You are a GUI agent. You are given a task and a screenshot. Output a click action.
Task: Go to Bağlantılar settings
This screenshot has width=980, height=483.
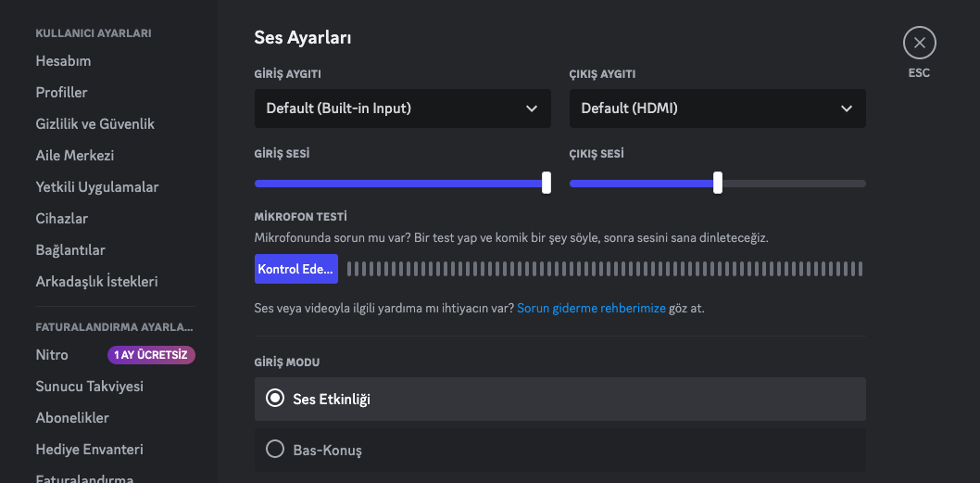[70, 250]
